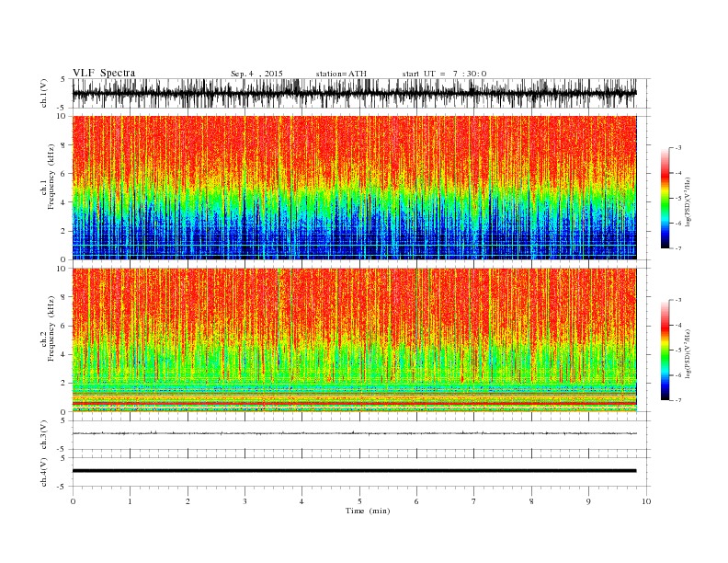Click the "4" kHz tick on ch.2 spectrogram
This screenshot has width=728, height=563.
point(63,355)
